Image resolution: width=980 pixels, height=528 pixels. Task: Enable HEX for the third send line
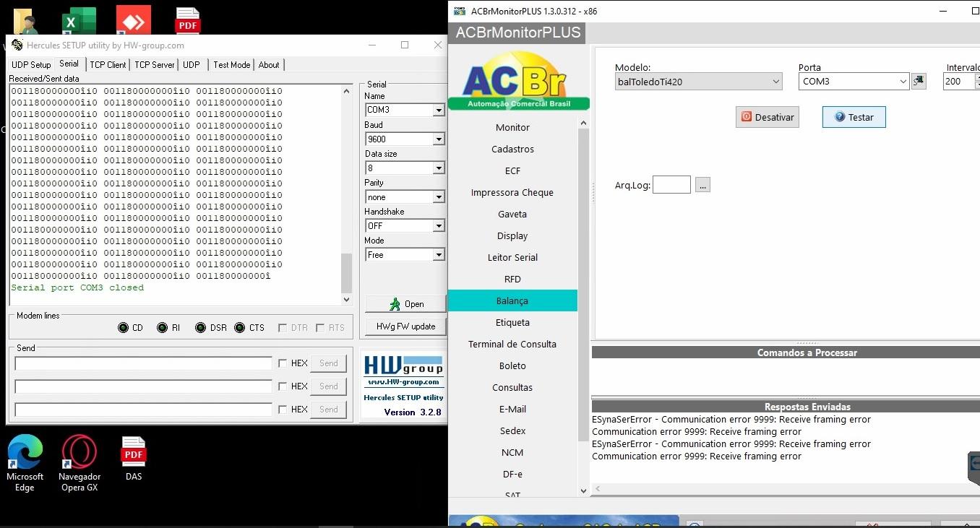click(283, 410)
